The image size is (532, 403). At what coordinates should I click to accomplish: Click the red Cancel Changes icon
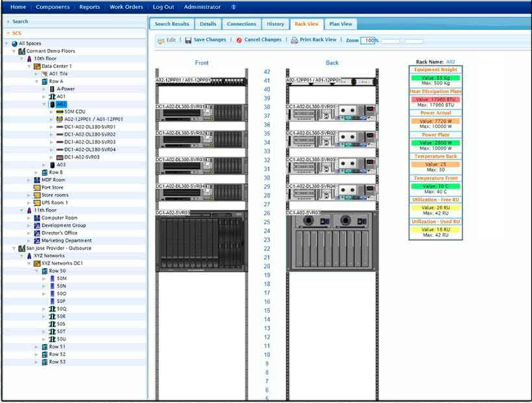pos(239,40)
